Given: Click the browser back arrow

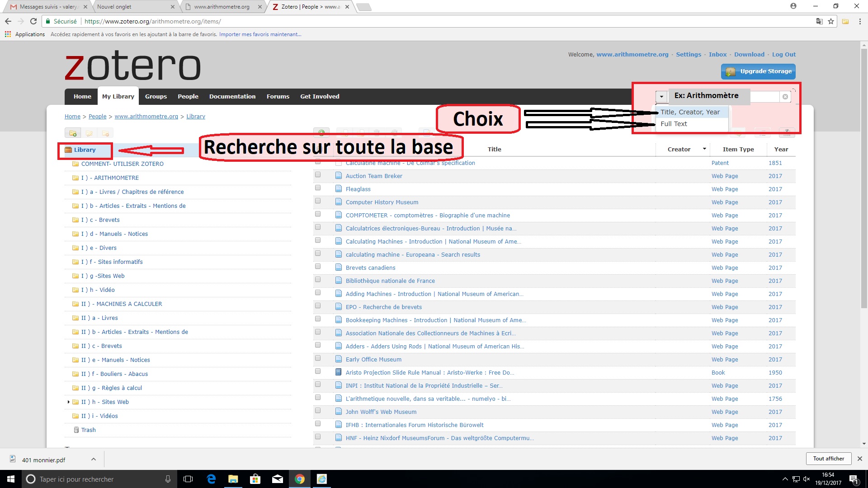Looking at the screenshot, I should click(x=8, y=21).
